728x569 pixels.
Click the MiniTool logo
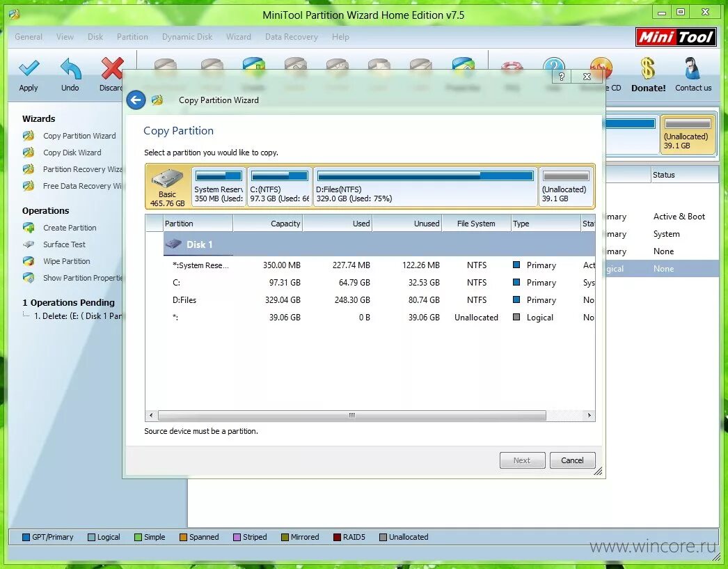676,37
